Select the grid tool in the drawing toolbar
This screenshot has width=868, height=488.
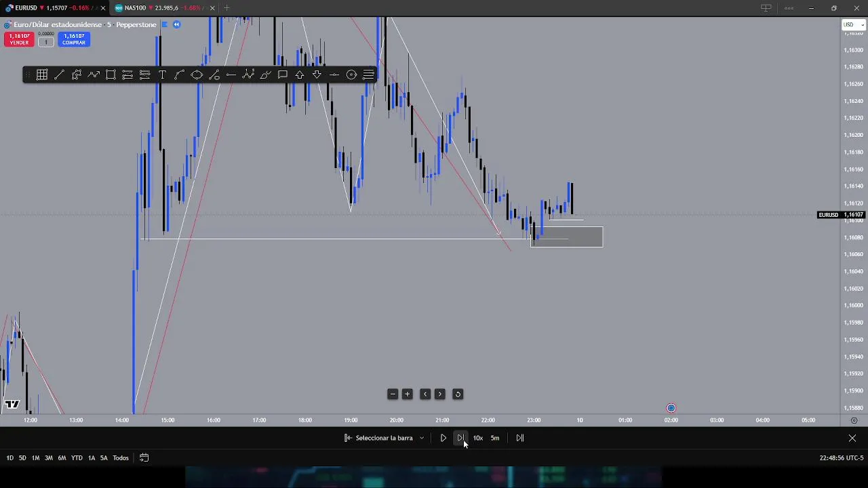(42, 75)
